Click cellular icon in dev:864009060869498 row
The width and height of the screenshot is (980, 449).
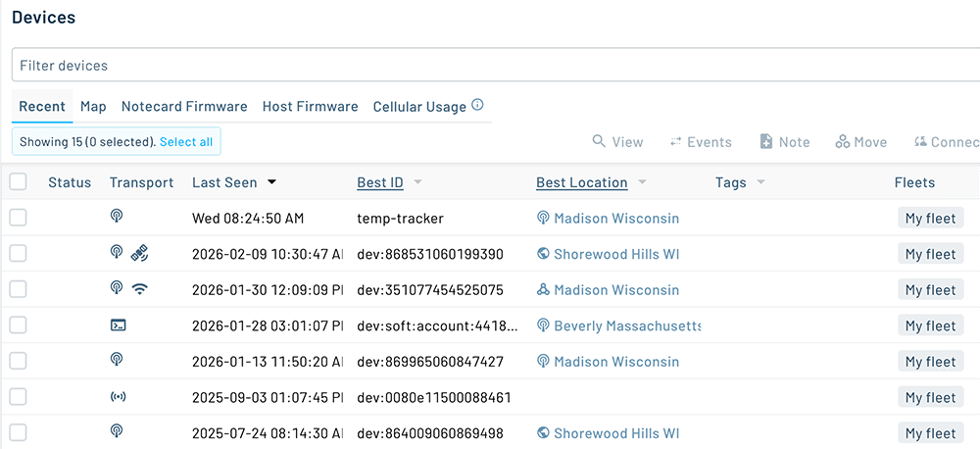click(117, 430)
